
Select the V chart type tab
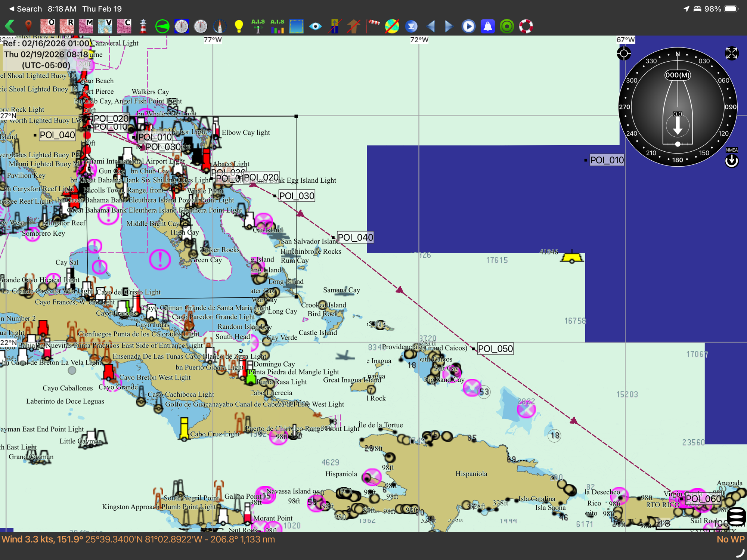[105, 26]
